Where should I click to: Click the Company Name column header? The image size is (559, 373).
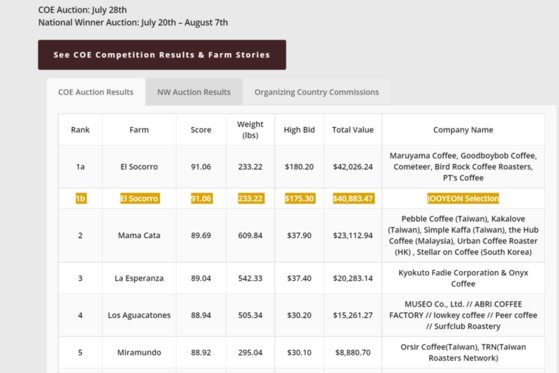(463, 130)
